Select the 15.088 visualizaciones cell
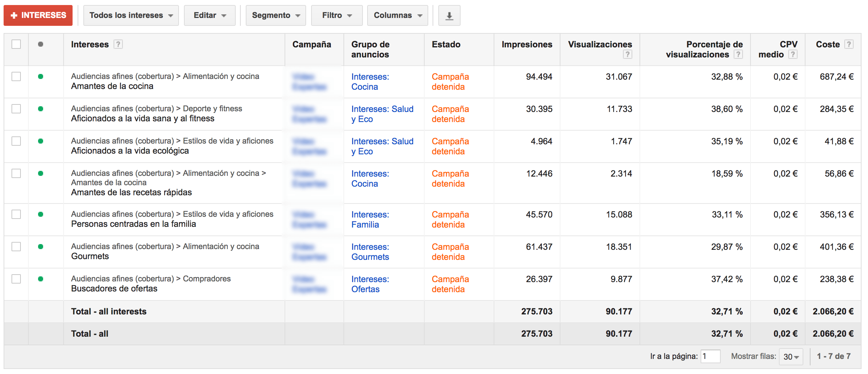The width and height of the screenshot is (868, 374). [619, 215]
